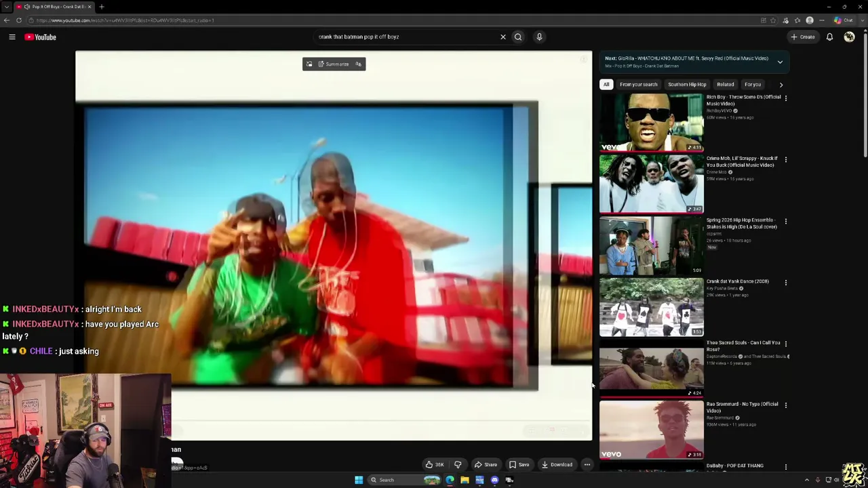Like the video with thumbs up
The height and width of the screenshot is (488, 868).
pos(429,464)
